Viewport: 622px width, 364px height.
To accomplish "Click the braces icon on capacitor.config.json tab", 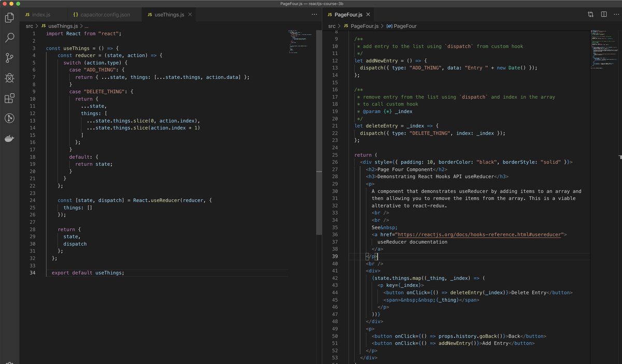I will click(76, 15).
